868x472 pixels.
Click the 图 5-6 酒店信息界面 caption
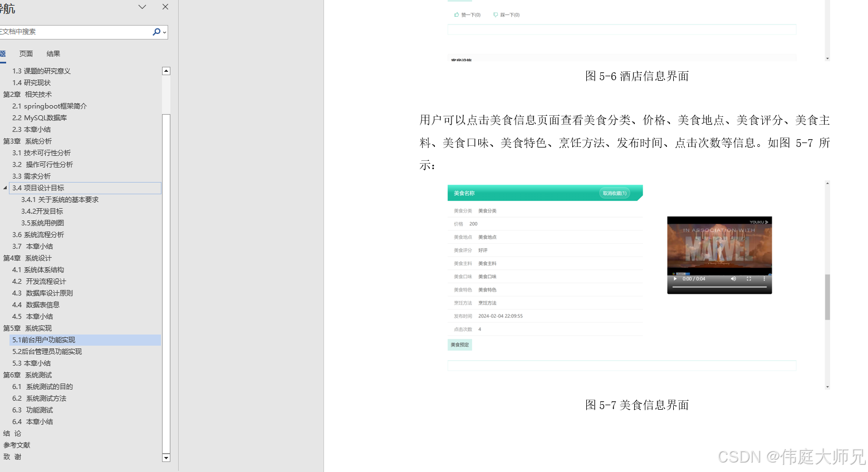(637, 76)
